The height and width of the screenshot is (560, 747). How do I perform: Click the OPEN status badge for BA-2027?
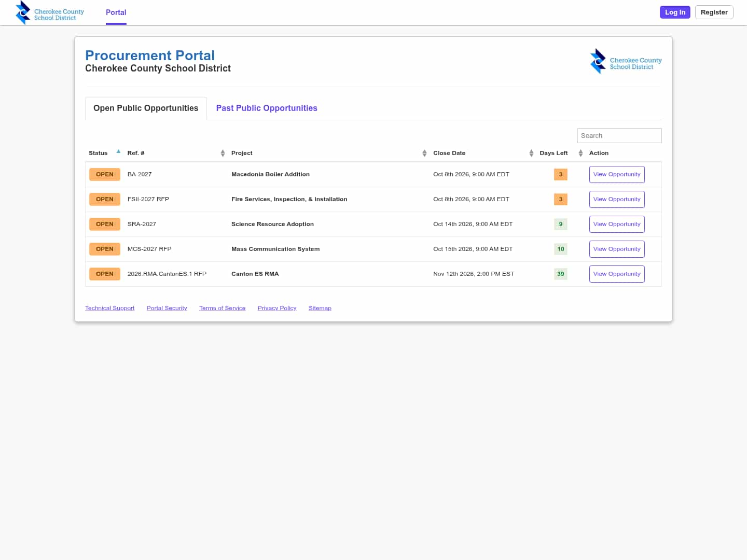[x=105, y=174]
